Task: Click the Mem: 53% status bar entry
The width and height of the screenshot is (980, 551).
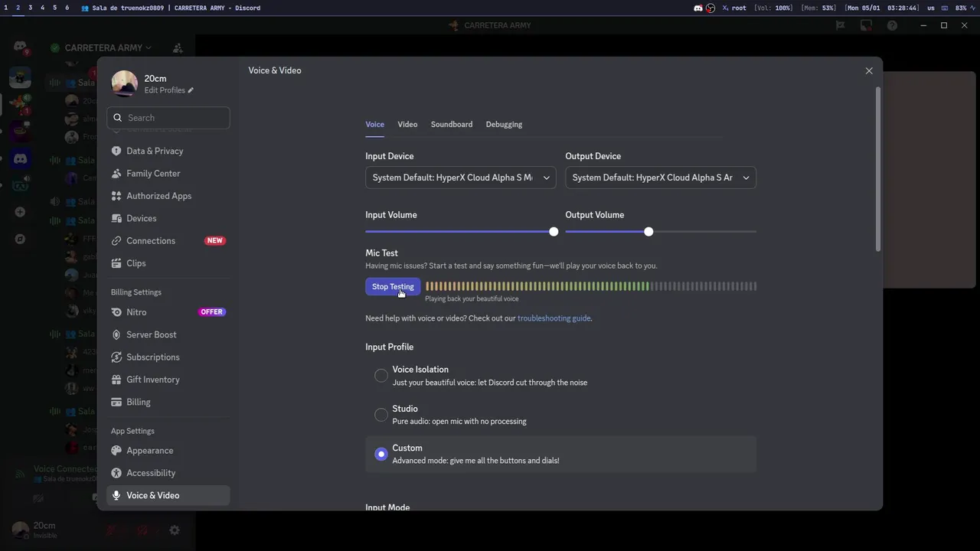Action: point(818,8)
